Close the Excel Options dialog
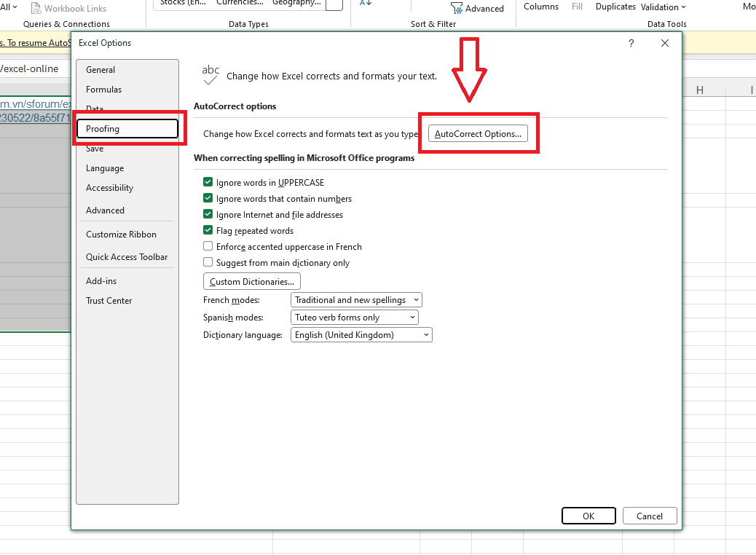This screenshot has height=555, width=756. (665, 43)
